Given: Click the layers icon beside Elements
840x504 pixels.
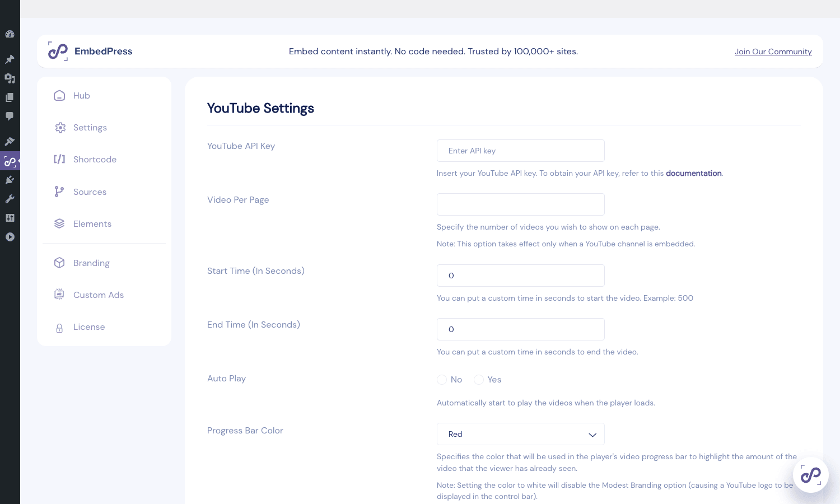Looking at the screenshot, I should tap(59, 224).
